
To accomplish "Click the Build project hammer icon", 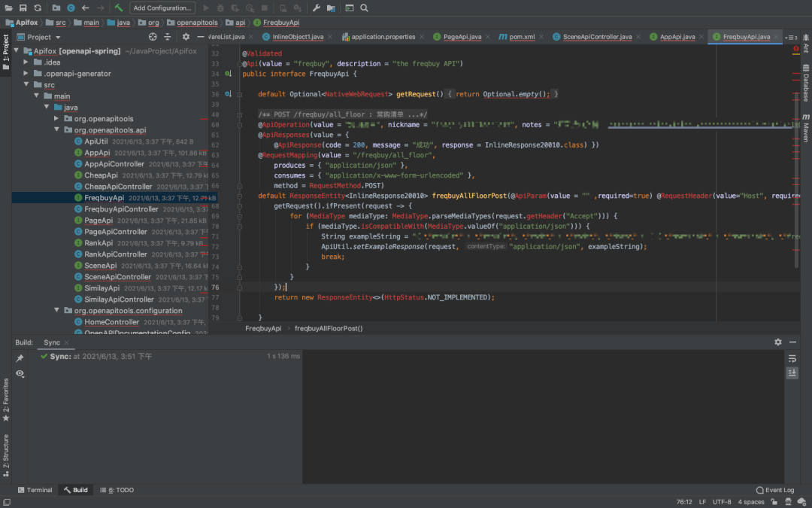I will pyautogui.click(x=119, y=8).
